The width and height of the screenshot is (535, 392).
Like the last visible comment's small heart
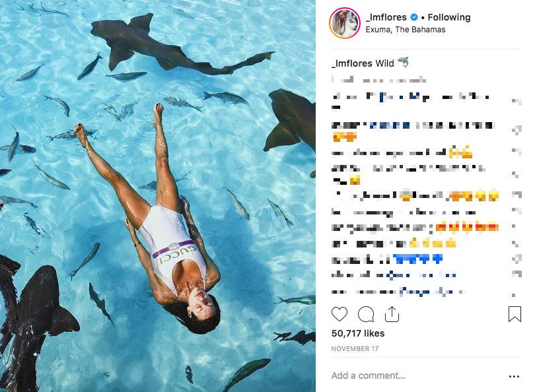point(515,291)
